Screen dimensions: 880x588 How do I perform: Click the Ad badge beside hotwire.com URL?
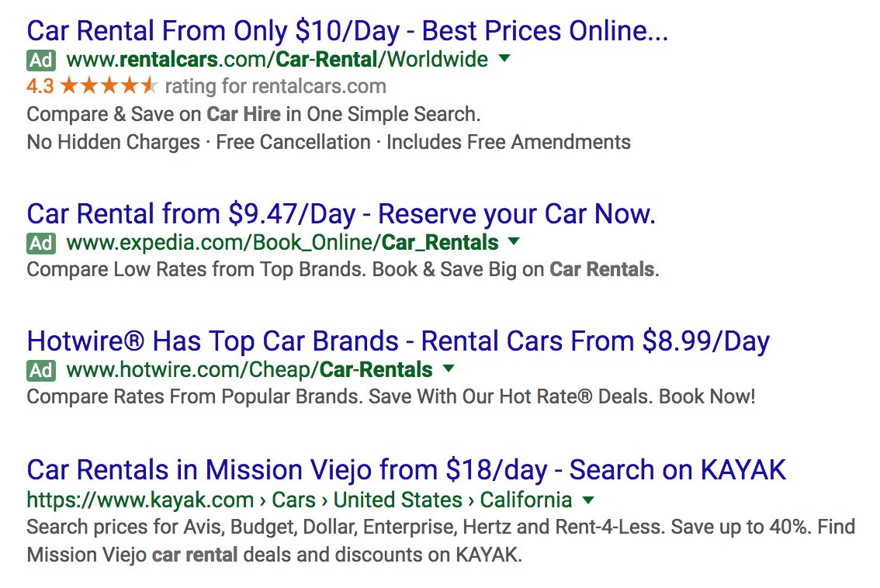41,370
